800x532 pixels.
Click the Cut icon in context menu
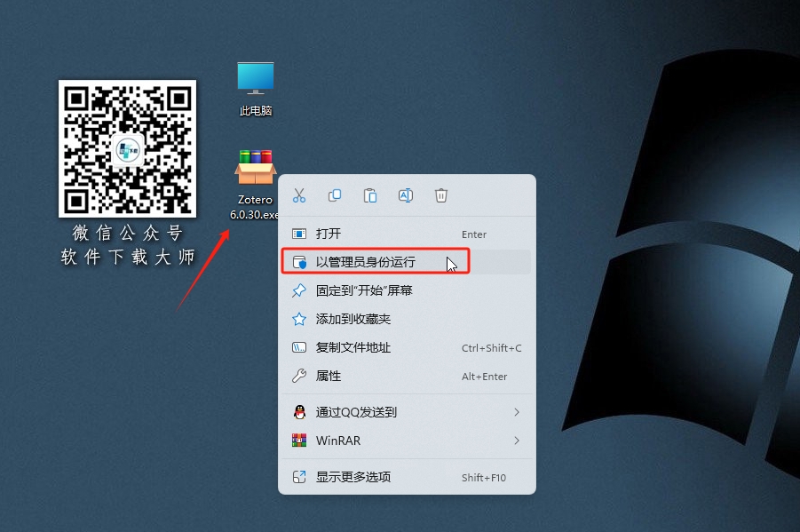[299, 195]
